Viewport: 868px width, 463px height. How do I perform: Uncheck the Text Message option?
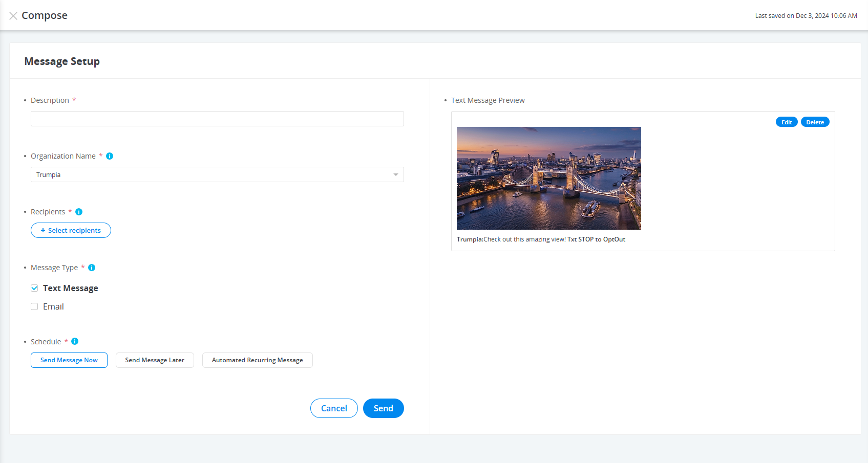pos(34,288)
